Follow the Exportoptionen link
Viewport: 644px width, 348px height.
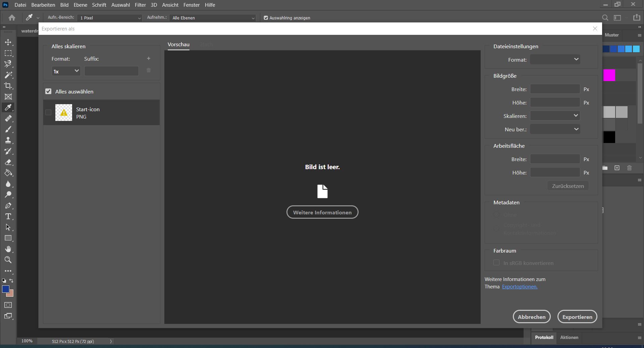[x=520, y=287]
